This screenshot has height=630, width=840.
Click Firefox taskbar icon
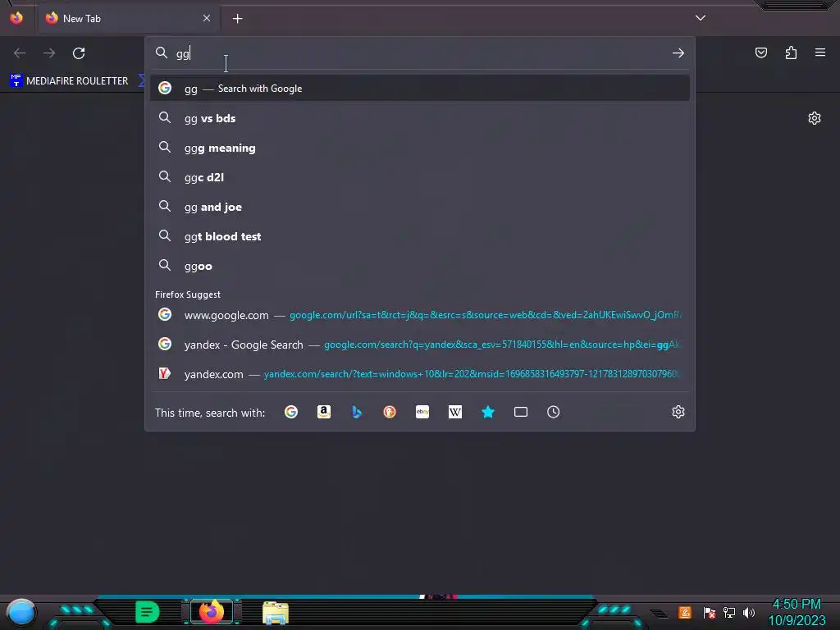211,612
